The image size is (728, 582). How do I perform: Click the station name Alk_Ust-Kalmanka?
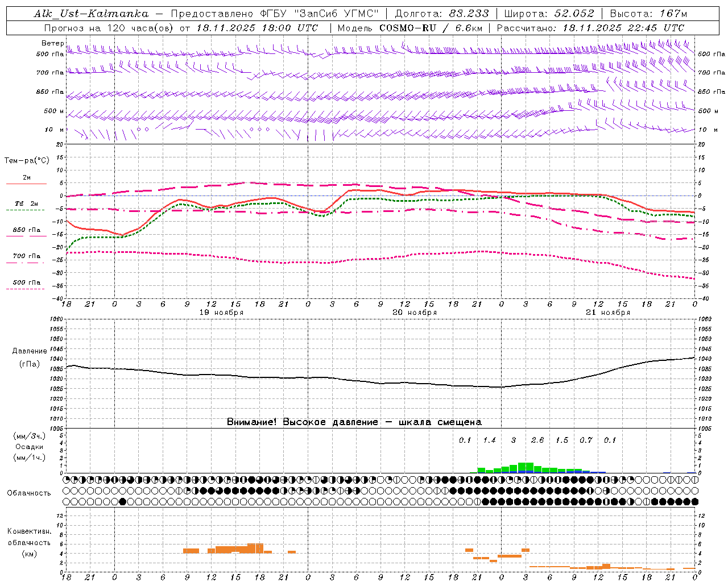(x=91, y=14)
